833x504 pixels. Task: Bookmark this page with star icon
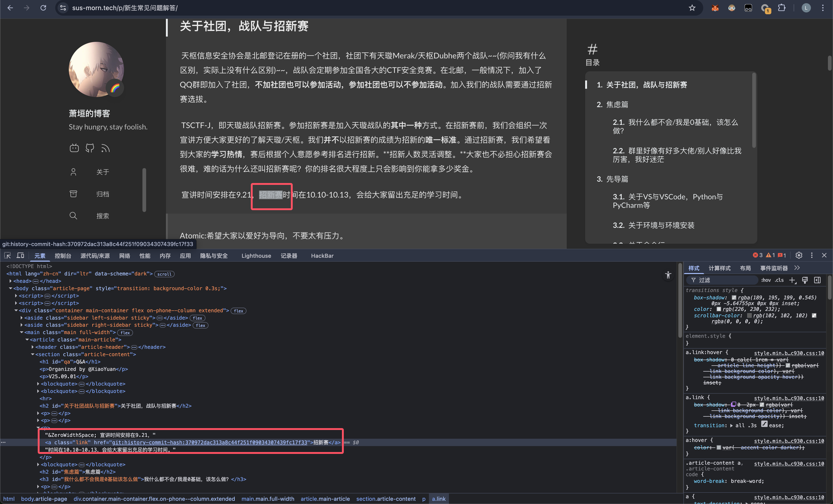pos(692,8)
